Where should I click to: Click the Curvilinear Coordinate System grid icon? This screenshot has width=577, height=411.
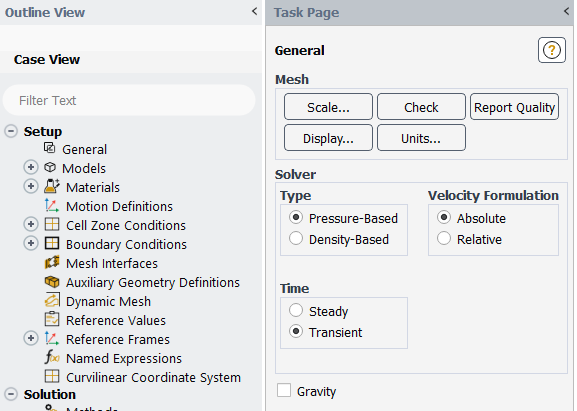[x=52, y=376]
